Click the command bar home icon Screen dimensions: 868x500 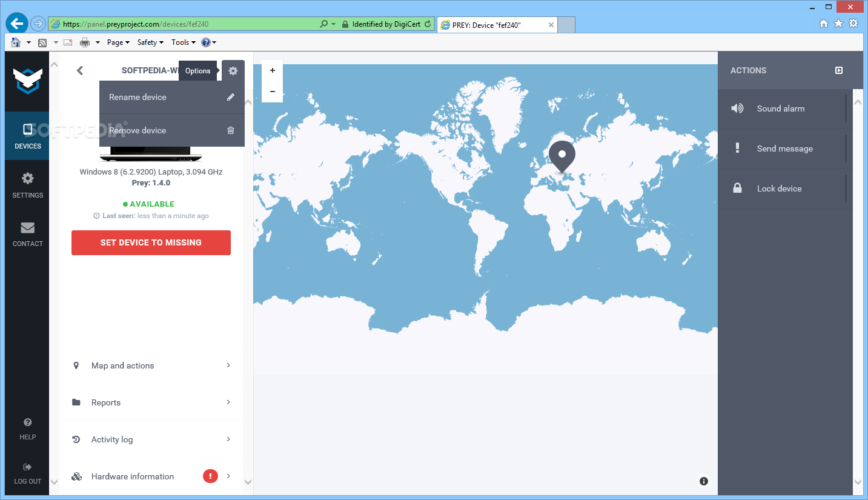pos(16,42)
